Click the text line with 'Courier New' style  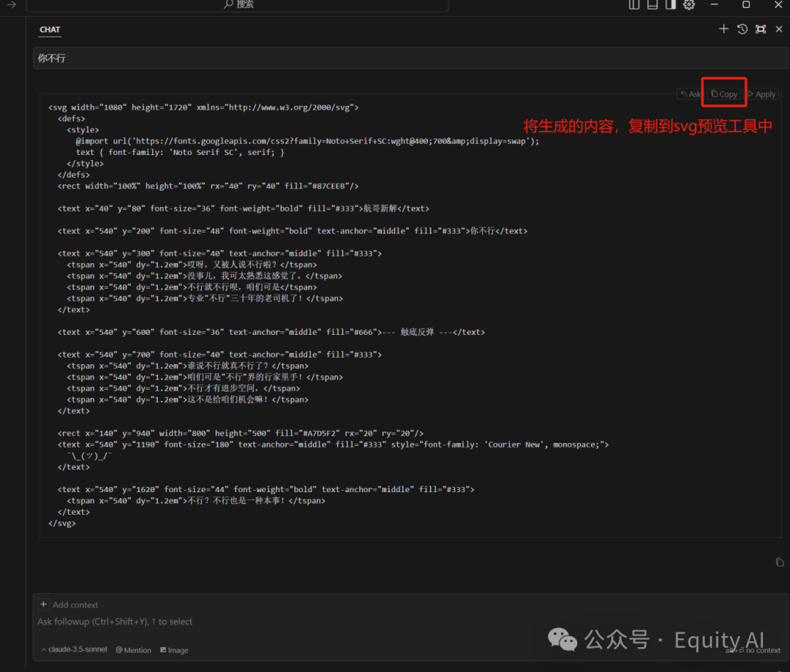tap(333, 445)
